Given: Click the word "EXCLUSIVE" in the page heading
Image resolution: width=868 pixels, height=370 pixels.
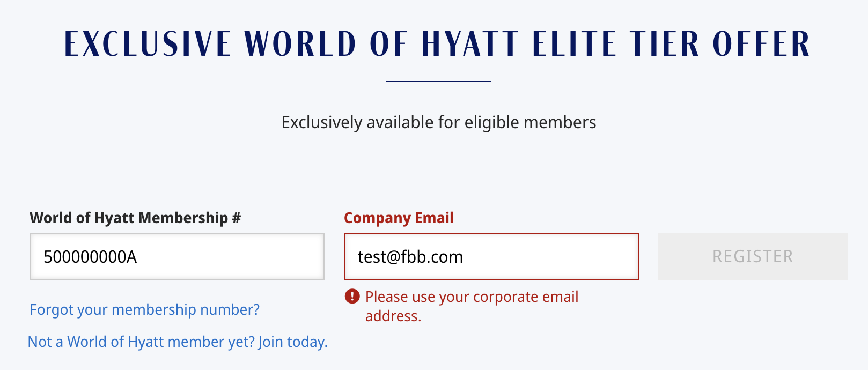Looking at the screenshot, I should pyautogui.click(x=148, y=44).
